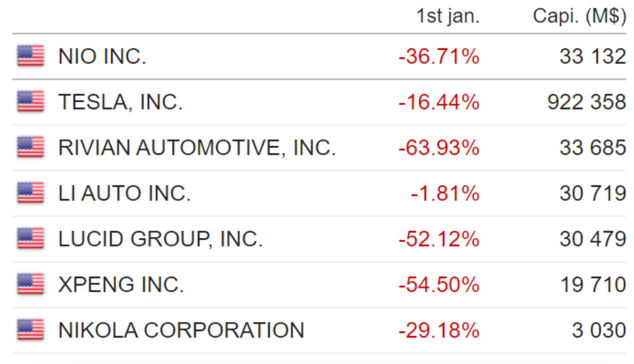The image size is (634, 364).
Task: Click the flag icon beside XPeng Inc.
Action: [x=30, y=284]
